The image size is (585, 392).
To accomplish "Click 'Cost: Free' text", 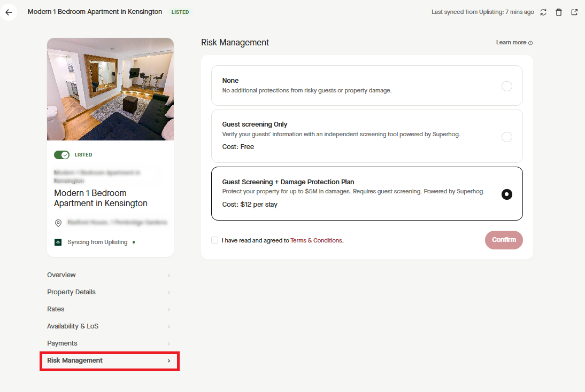I will coord(238,147).
